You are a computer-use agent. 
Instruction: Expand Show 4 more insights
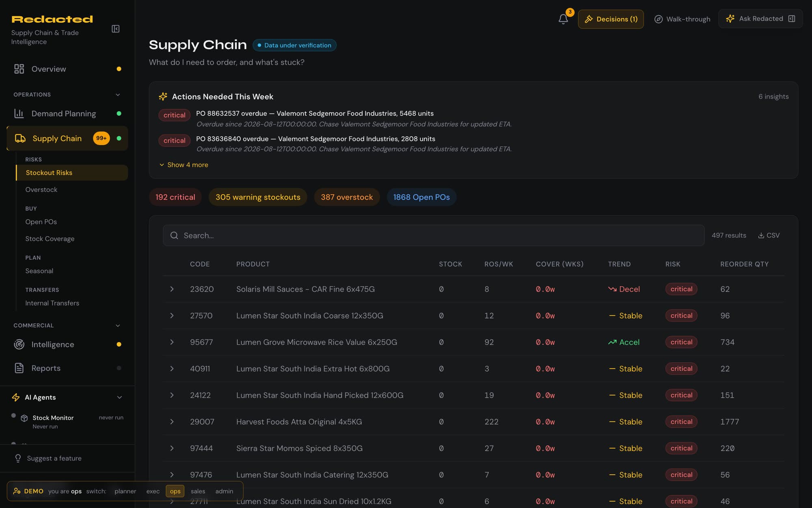click(x=184, y=165)
